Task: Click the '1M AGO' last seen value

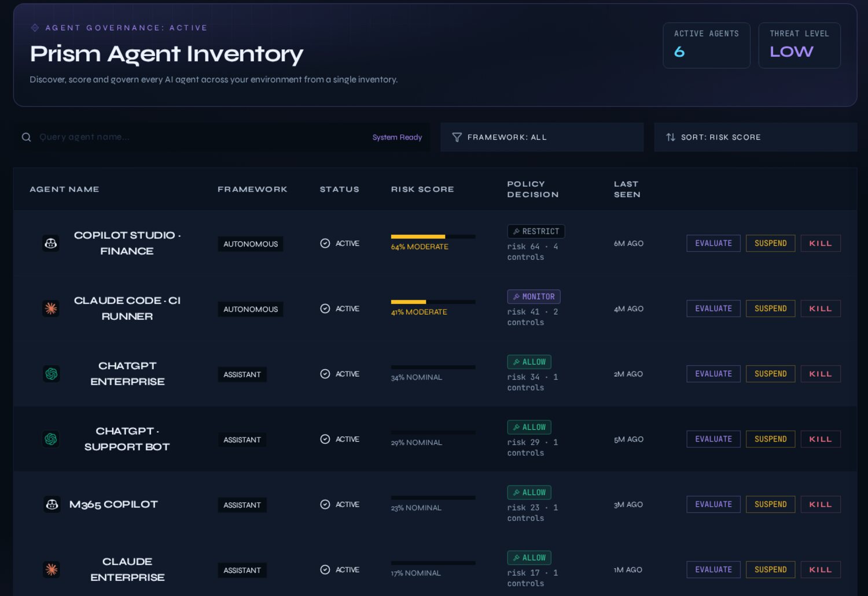Action: [628, 570]
